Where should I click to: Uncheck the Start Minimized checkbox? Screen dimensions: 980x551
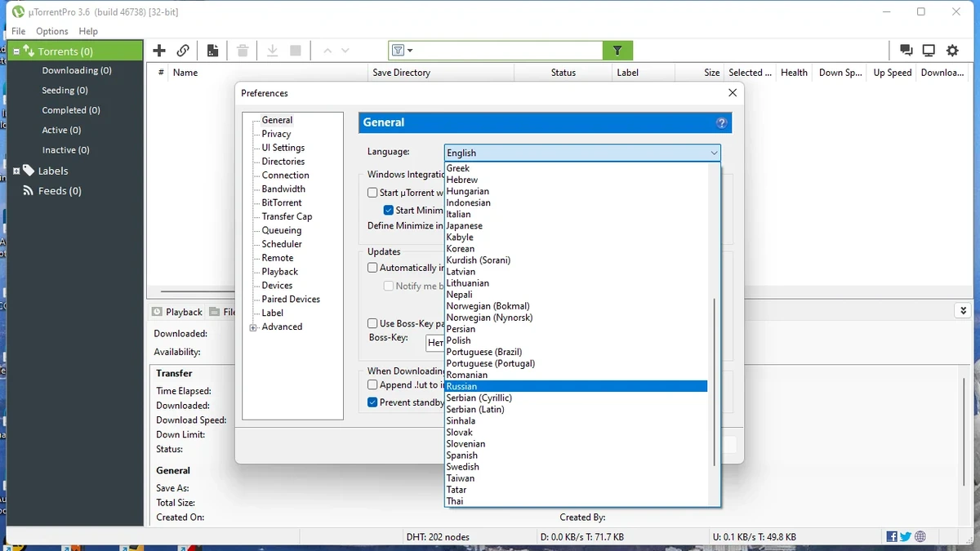(x=389, y=210)
